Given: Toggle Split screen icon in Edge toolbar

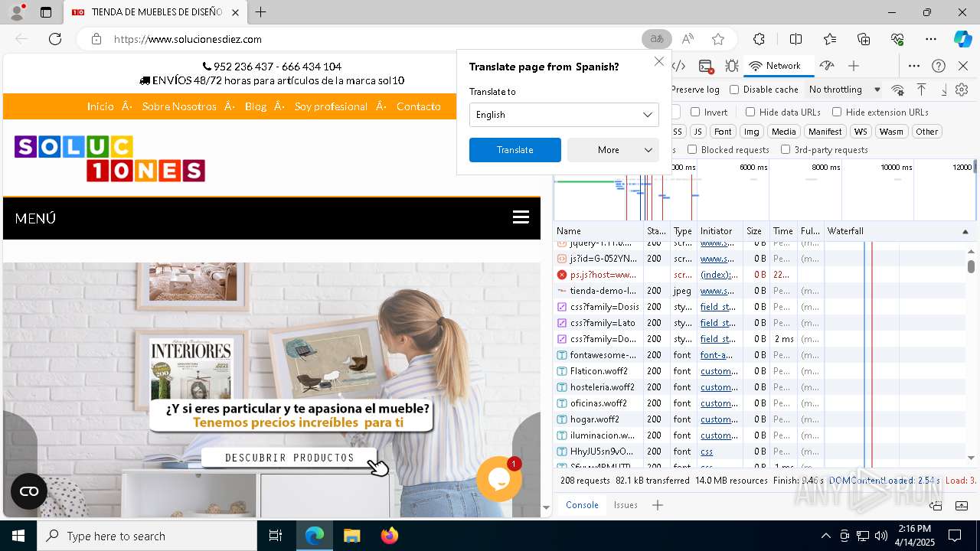Looking at the screenshot, I should pyautogui.click(x=795, y=39).
